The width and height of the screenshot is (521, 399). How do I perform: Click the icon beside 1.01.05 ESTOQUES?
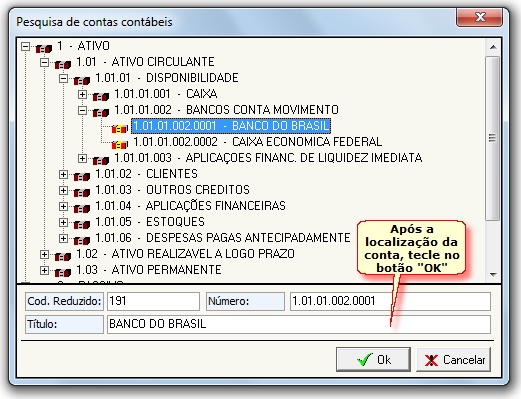(x=82, y=224)
